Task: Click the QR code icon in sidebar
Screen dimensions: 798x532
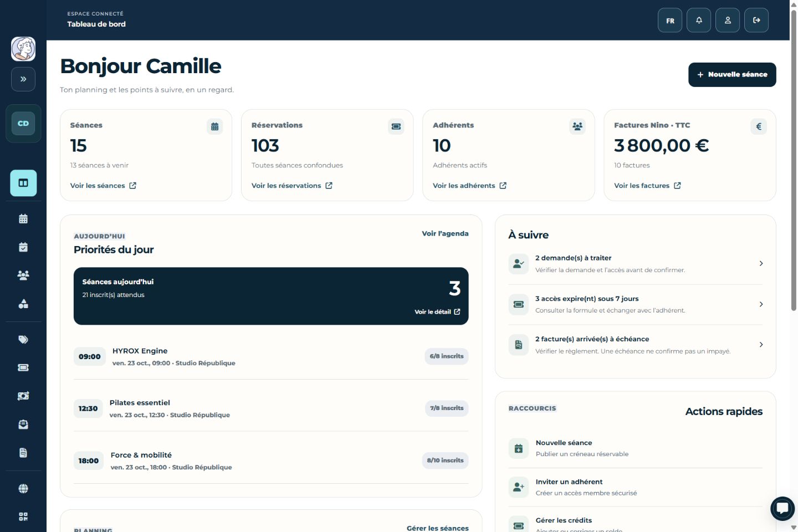Action: click(x=23, y=516)
